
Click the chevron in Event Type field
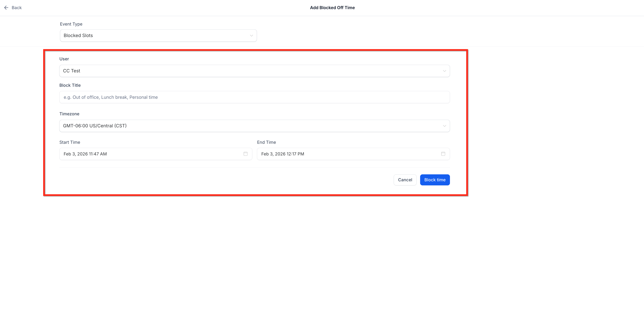tap(251, 36)
